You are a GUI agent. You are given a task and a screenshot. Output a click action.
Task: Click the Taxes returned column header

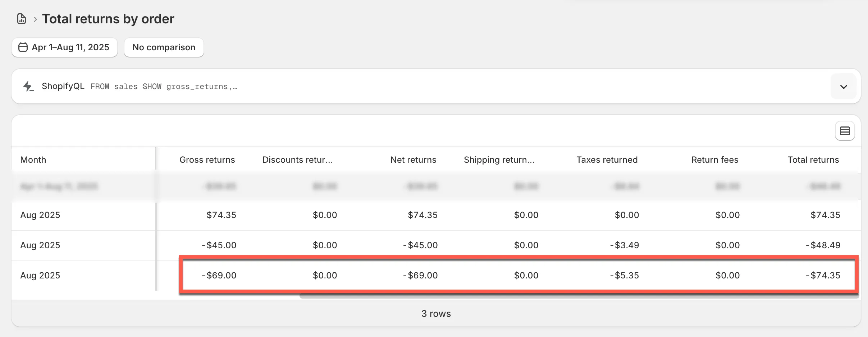tap(607, 160)
